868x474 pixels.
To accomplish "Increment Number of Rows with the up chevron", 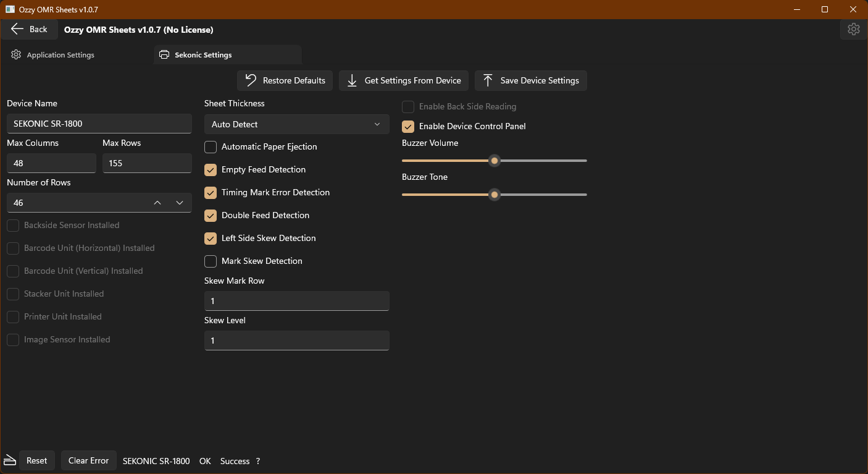I will [x=157, y=203].
